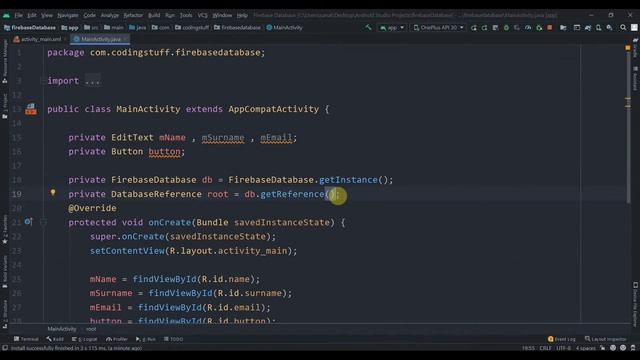The image size is (640, 360).
Task: Open the Refactor menu
Action: (x=133, y=15)
